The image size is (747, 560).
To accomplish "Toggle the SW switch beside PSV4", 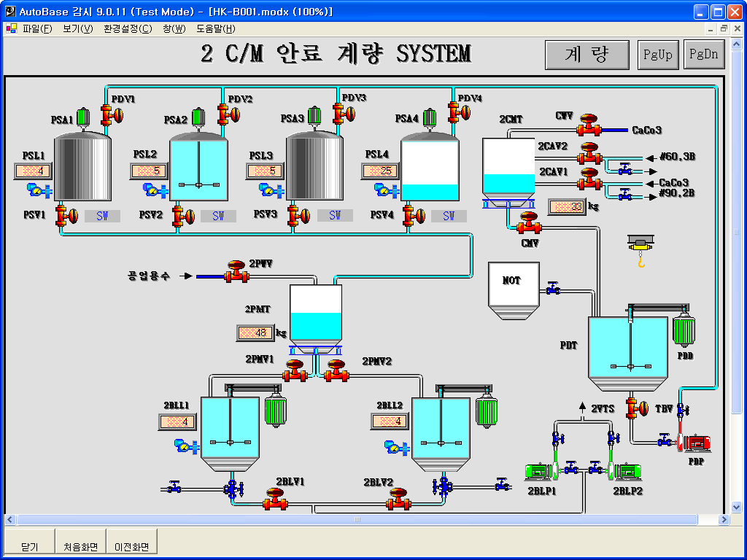I will click(449, 216).
